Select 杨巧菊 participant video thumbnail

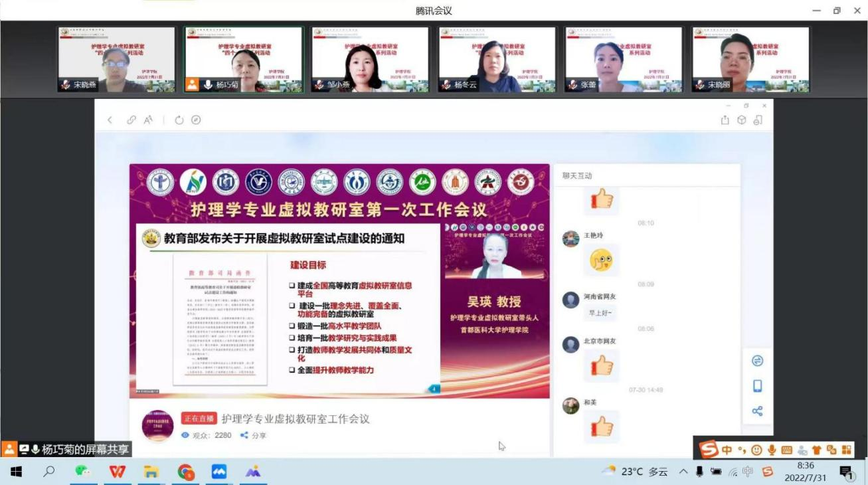click(244, 60)
